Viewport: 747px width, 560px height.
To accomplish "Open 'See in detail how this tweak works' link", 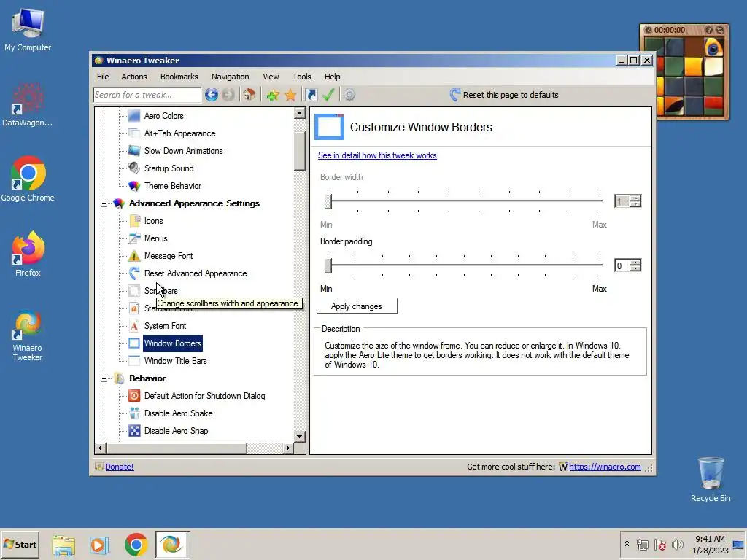I will [377, 155].
